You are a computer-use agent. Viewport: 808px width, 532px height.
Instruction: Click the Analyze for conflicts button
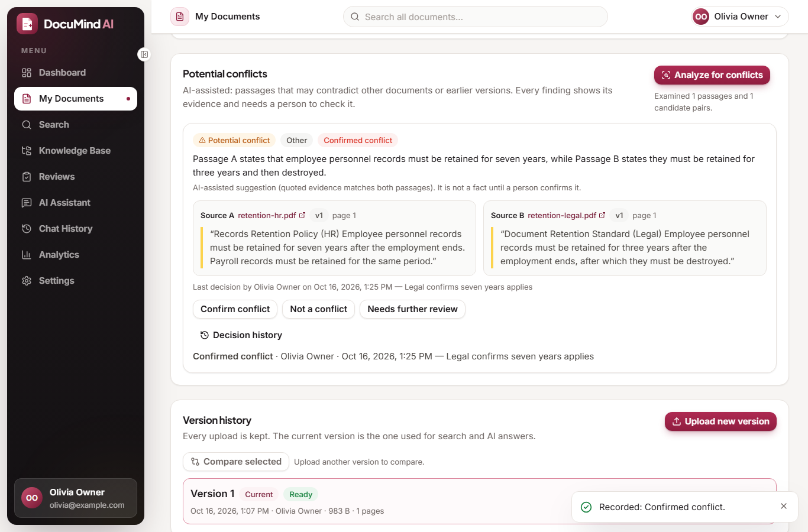712,75
